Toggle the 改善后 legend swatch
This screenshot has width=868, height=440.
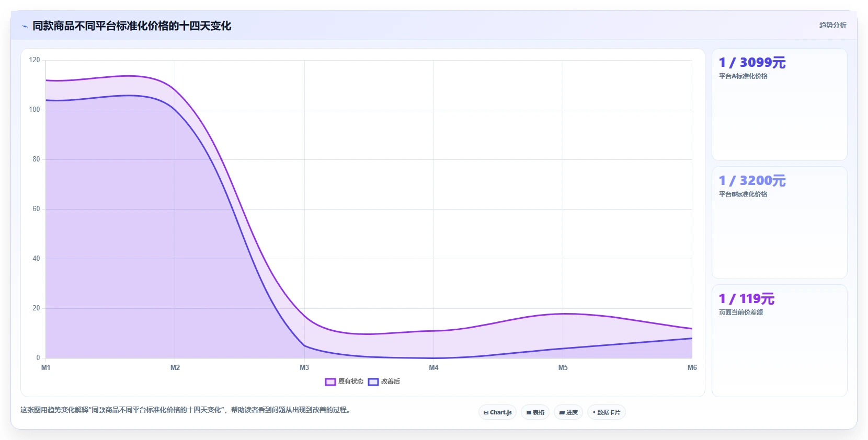point(373,382)
